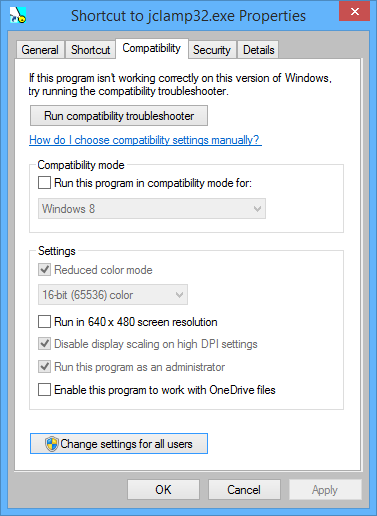Open the Details tab
The height and width of the screenshot is (516, 377).
[258, 50]
